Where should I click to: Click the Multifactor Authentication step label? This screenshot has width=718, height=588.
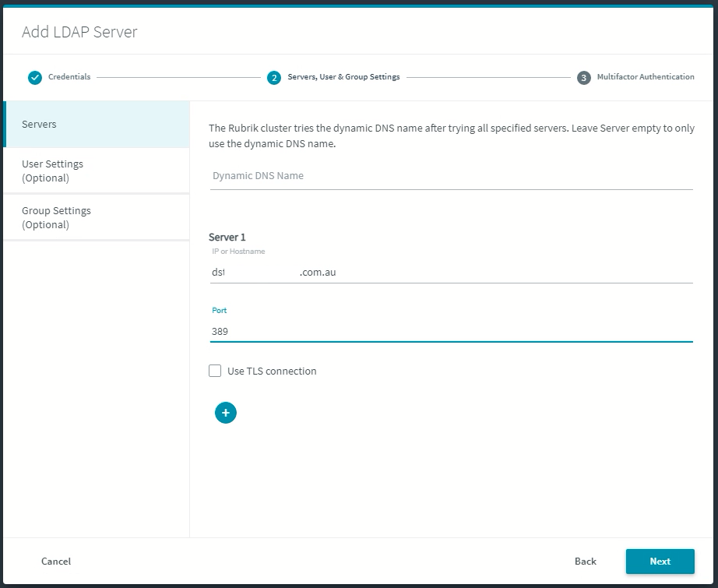coord(646,76)
